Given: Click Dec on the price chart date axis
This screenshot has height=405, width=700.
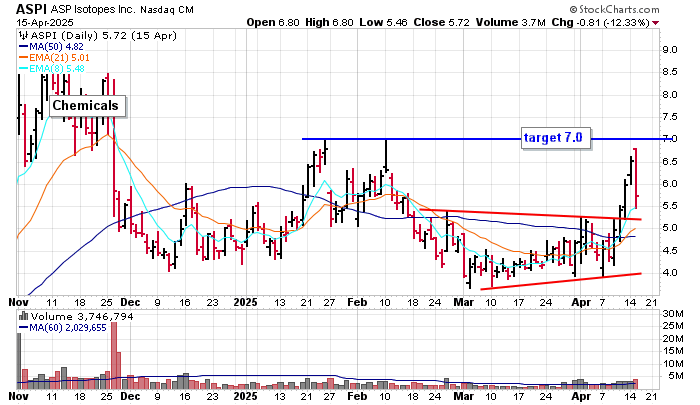Looking at the screenshot, I should click(130, 303).
